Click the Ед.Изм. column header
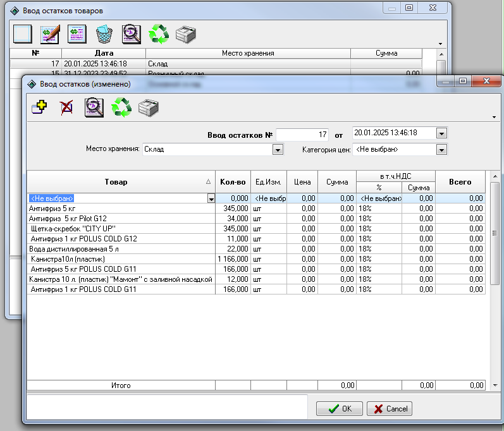The width and height of the screenshot is (504, 431). click(268, 182)
